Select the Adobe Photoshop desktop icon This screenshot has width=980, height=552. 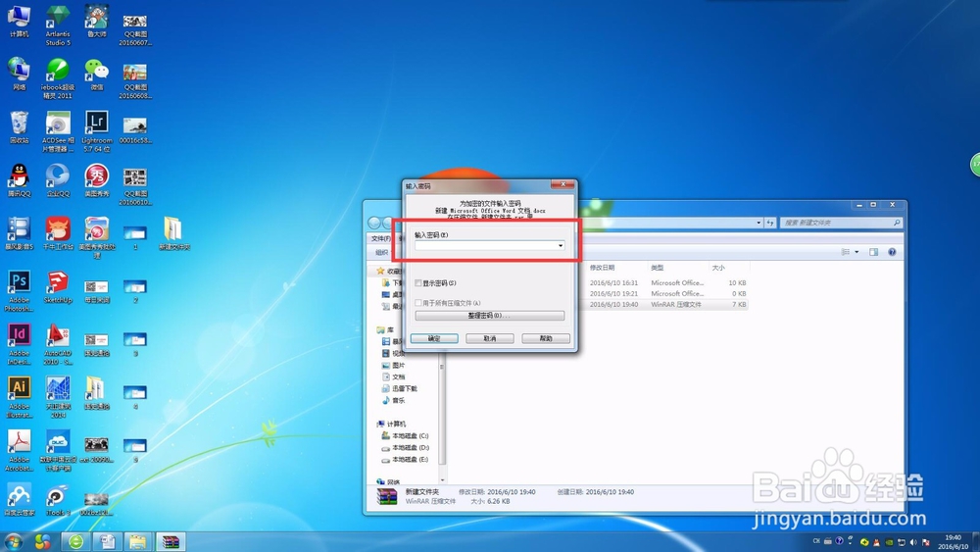point(19,290)
